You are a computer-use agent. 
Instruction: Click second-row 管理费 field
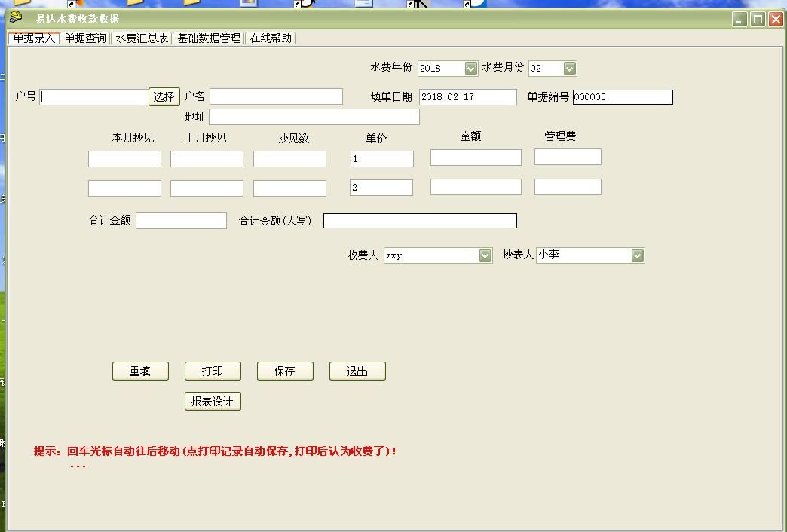pyautogui.click(x=568, y=187)
